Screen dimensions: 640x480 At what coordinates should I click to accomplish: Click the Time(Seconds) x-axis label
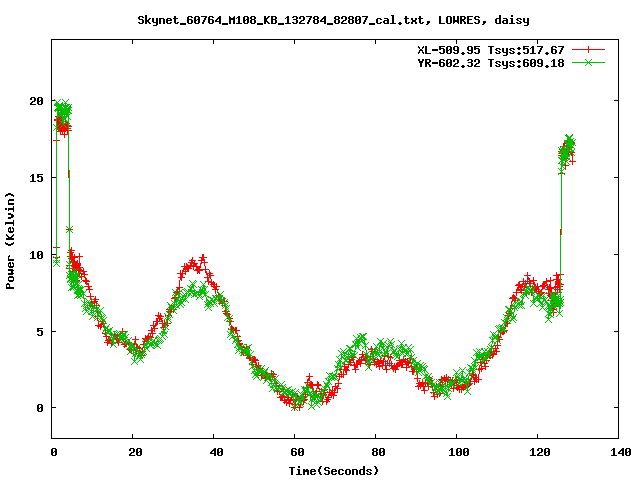[x=334, y=471]
